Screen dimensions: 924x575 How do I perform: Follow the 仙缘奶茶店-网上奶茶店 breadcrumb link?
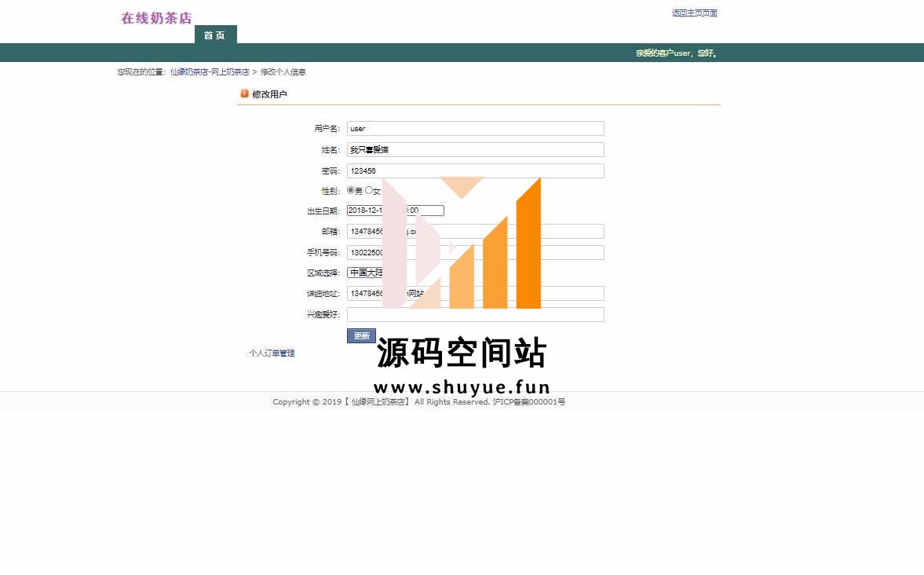pyautogui.click(x=209, y=72)
